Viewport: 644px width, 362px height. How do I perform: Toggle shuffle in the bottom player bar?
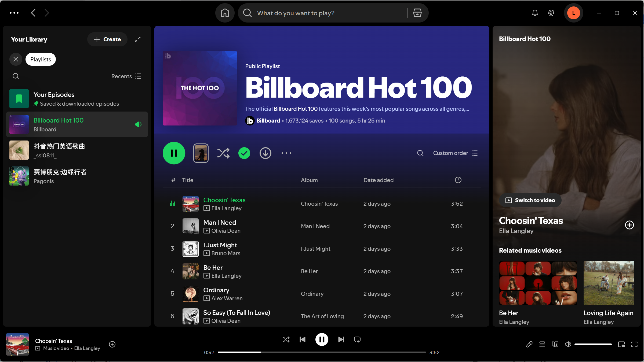click(286, 339)
